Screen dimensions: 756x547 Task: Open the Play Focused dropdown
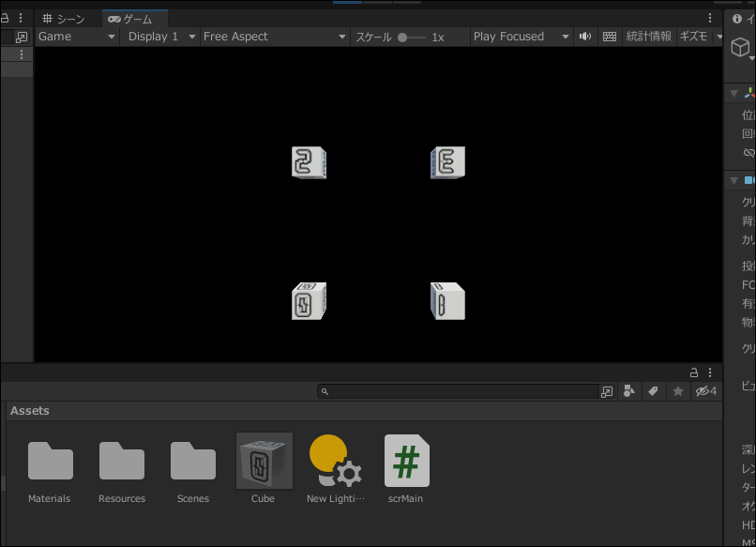[521, 37]
